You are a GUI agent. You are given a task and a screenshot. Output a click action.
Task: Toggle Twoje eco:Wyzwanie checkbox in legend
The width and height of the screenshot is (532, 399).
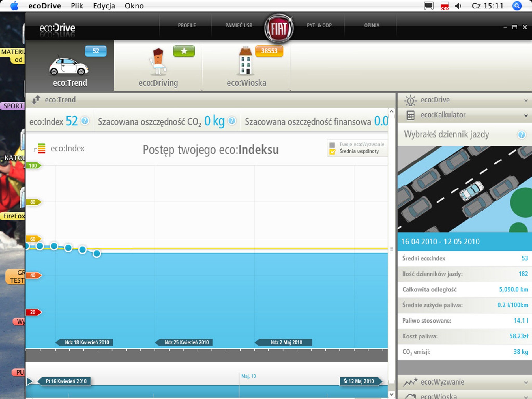pos(332,145)
